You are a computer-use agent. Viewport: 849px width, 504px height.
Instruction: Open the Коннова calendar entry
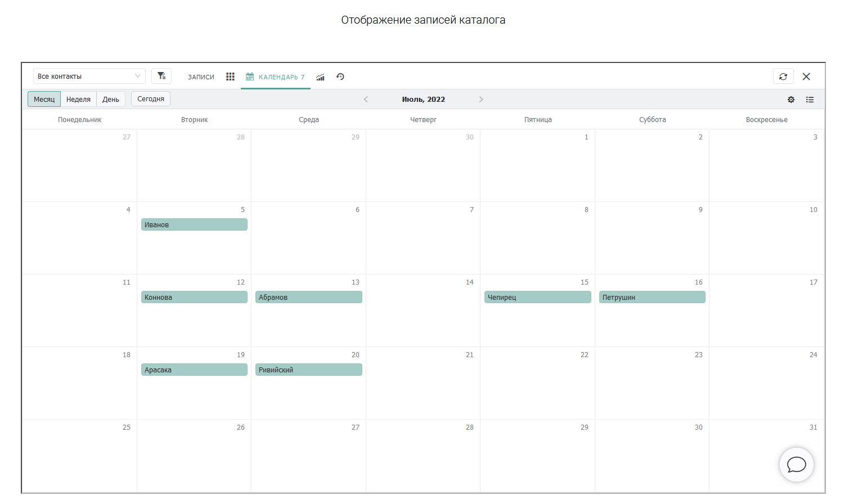tap(194, 297)
